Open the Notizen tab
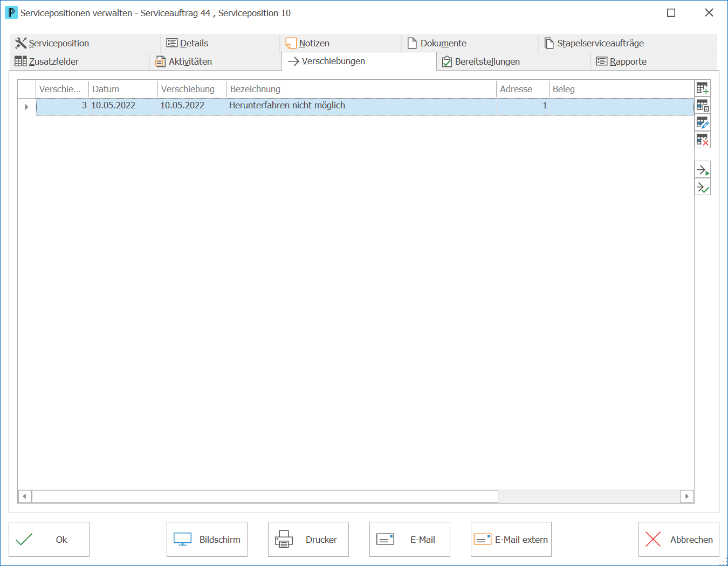This screenshot has width=728, height=566. pos(341,44)
